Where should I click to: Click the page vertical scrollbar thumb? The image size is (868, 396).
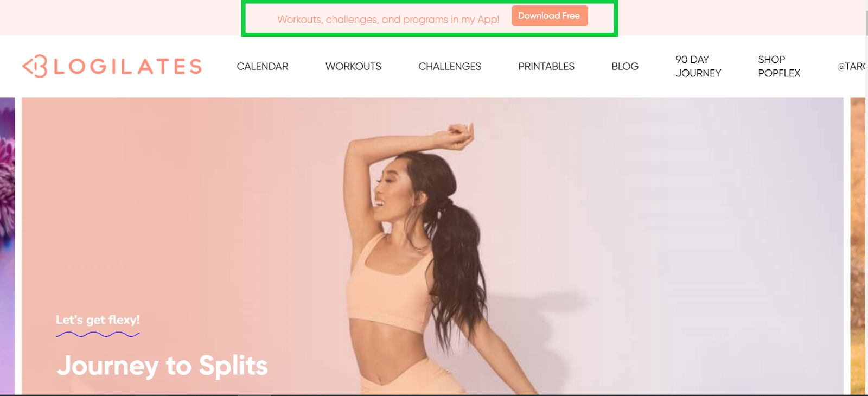point(866,23)
